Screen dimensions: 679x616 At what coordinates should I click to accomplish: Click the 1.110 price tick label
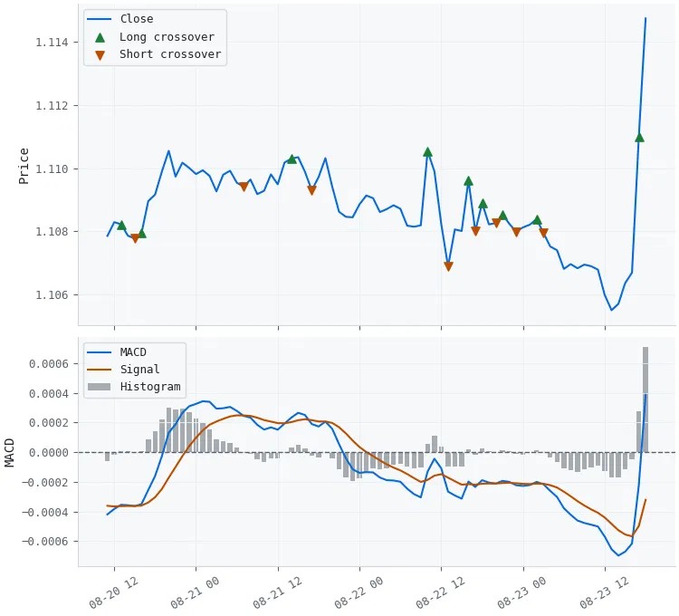52,168
